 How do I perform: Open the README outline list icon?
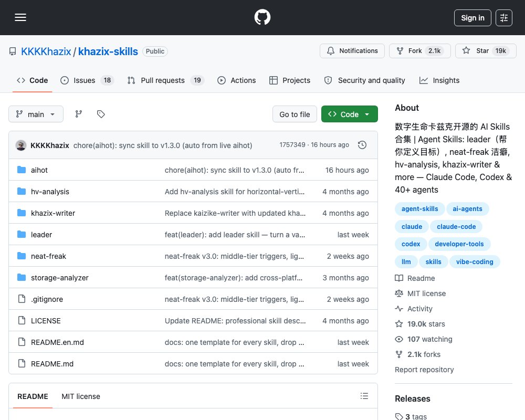coord(364,396)
